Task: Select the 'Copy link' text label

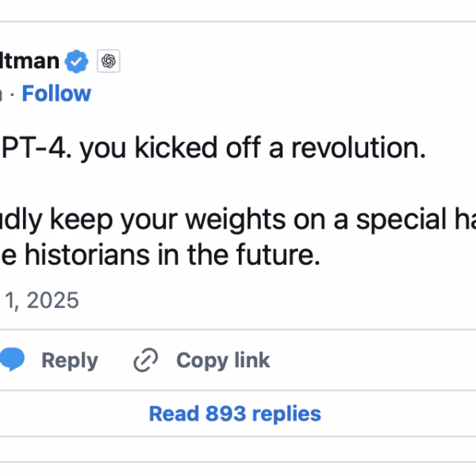Action: click(223, 361)
